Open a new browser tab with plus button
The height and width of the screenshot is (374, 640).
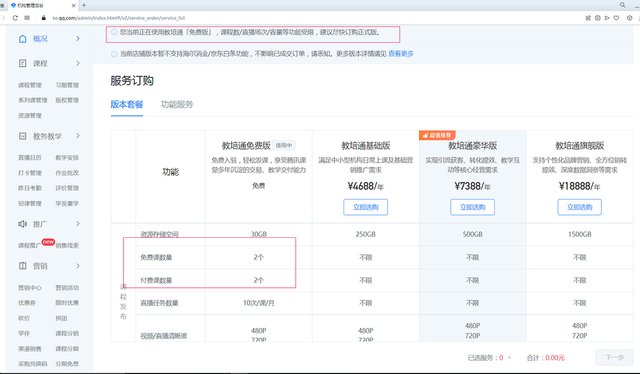point(84,5)
